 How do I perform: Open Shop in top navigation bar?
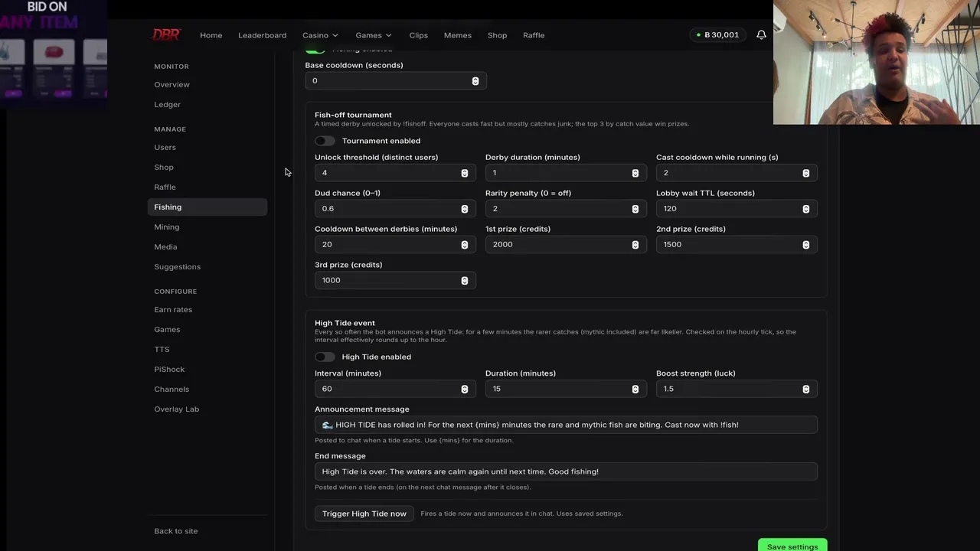pyautogui.click(x=497, y=35)
